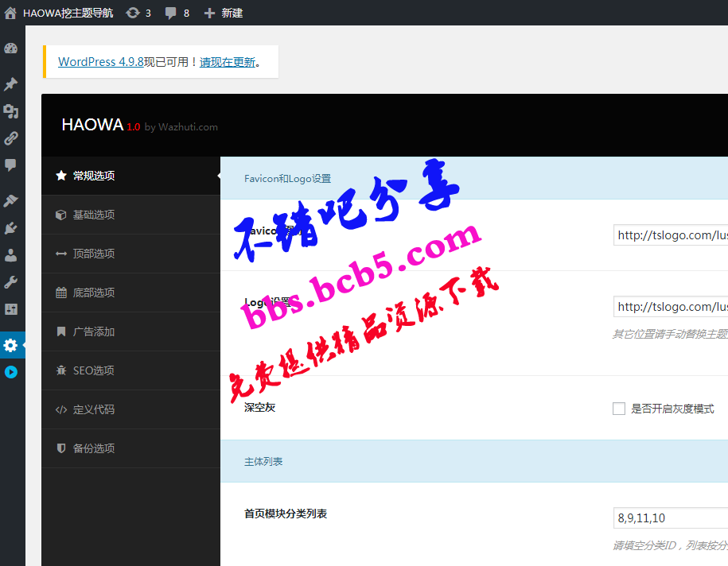
Task: Open the HAOWA挖主题导航 site home icon
Action: [10, 13]
